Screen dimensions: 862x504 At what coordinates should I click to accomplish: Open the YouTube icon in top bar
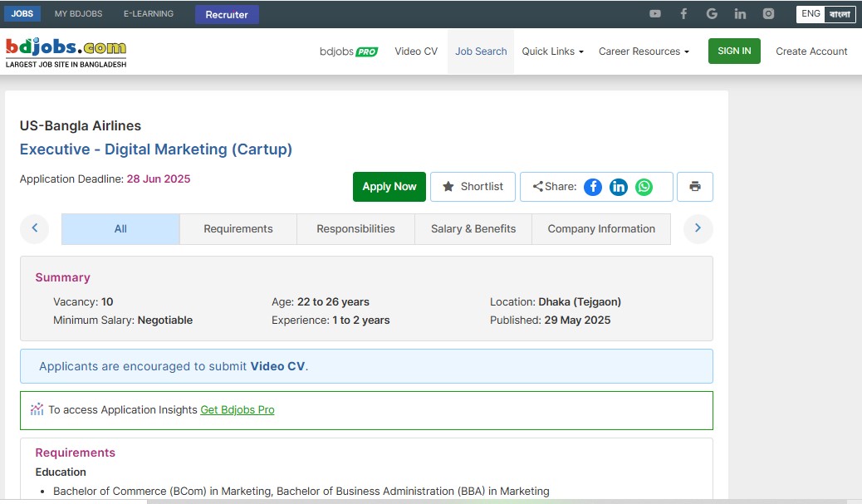pos(654,14)
